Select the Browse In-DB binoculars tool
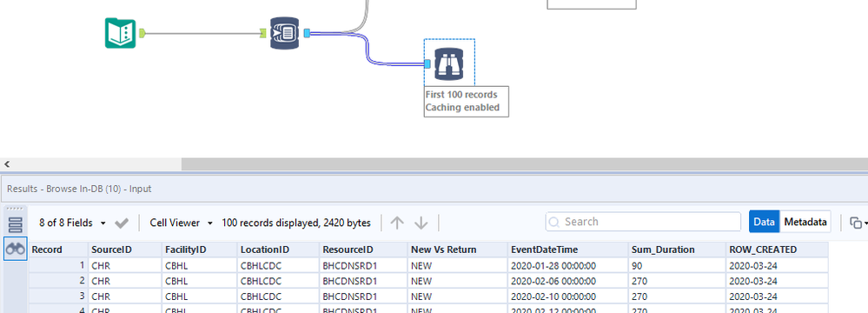 pos(449,63)
